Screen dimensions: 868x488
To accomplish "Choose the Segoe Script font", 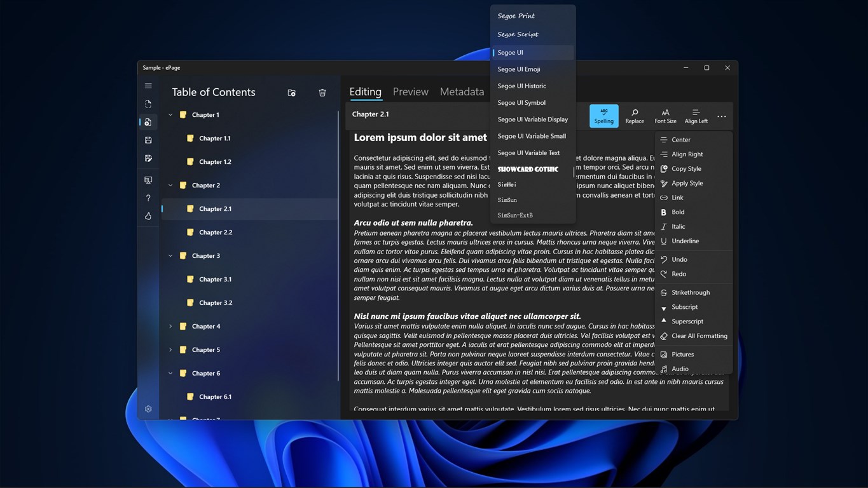I will [x=533, y=34].
